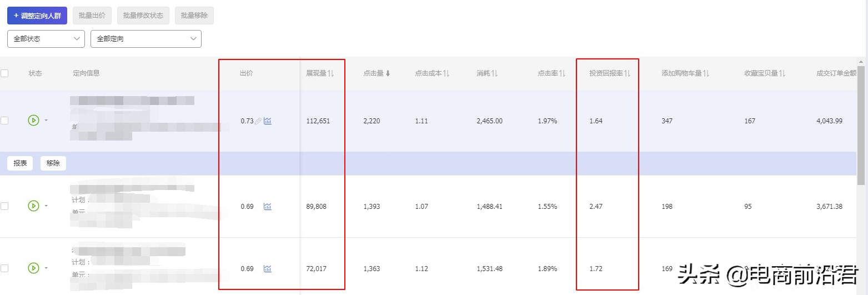Click the 1.72 ROI cell
Viewport: 868px width, 295px height.
[x=596, y=268]
